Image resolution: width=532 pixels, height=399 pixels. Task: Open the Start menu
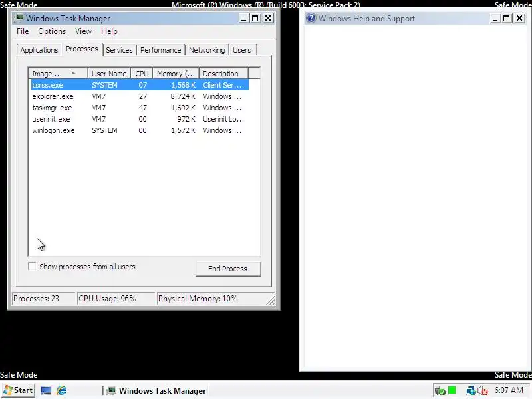(18, 390)
